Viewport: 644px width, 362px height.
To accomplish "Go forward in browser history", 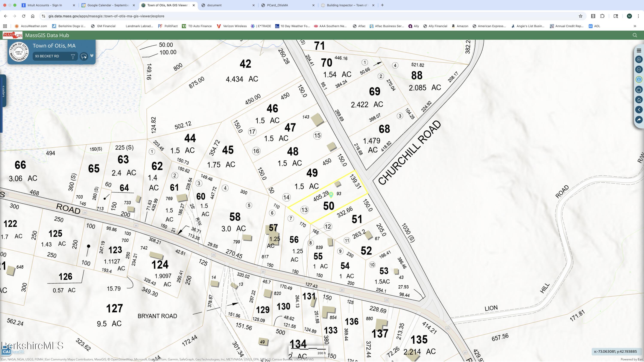I will click(15, 16).
